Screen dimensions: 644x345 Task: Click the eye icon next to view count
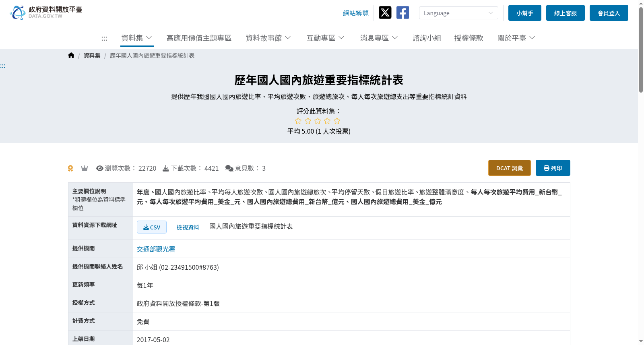tap(100, 168)
